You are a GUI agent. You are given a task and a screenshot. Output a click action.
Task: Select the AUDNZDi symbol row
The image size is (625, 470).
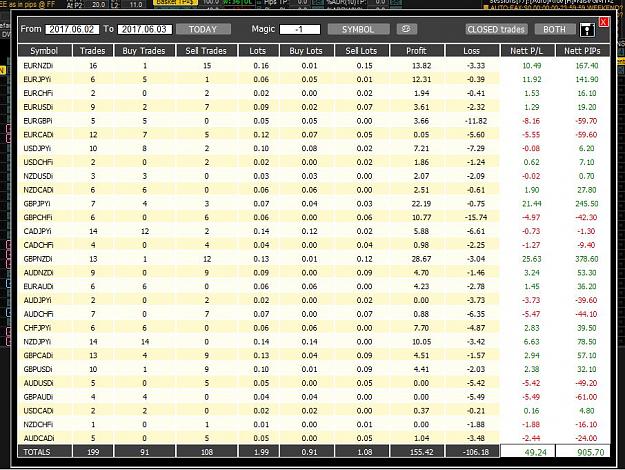(314, 273)
